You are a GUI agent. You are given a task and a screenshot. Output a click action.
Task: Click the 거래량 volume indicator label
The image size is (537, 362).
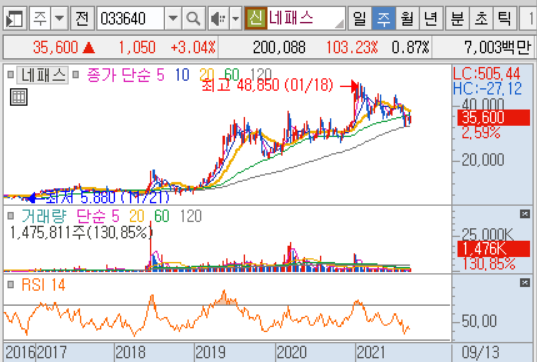(x=44, y=216)
